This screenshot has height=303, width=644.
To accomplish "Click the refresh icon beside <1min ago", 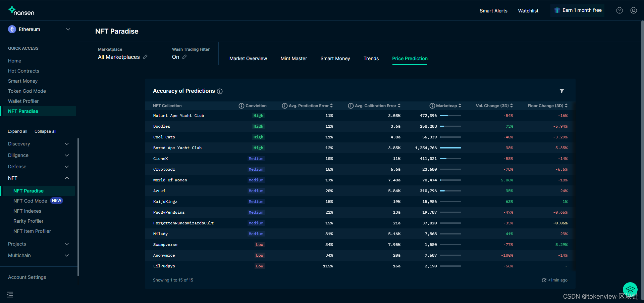I will click(x=544, y=280).
